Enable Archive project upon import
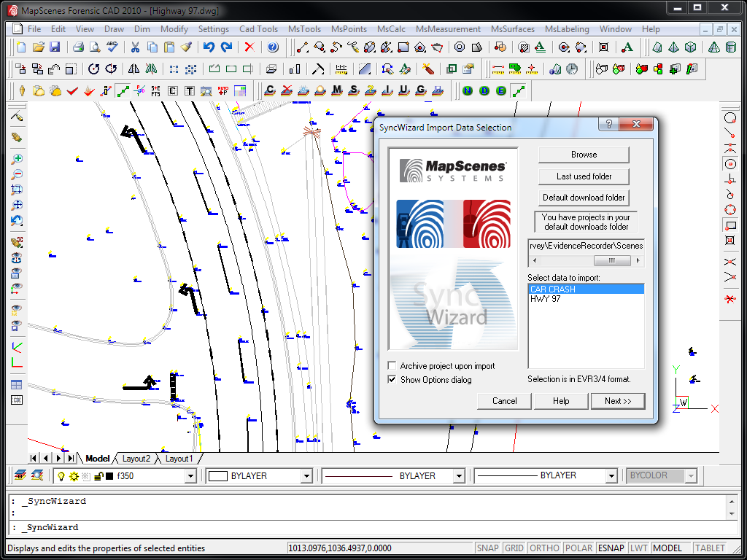This screenshot has width=747, height=560. [392, 366]
